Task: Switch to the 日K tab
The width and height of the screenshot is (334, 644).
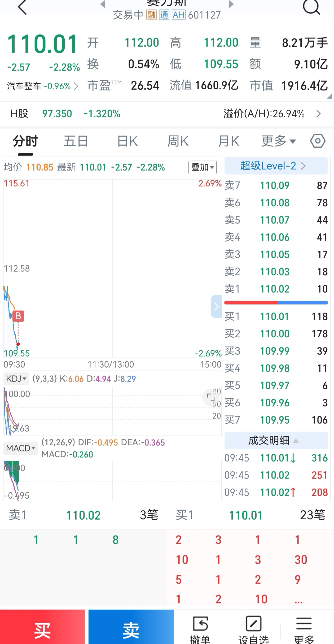Action: coord(128,141)
